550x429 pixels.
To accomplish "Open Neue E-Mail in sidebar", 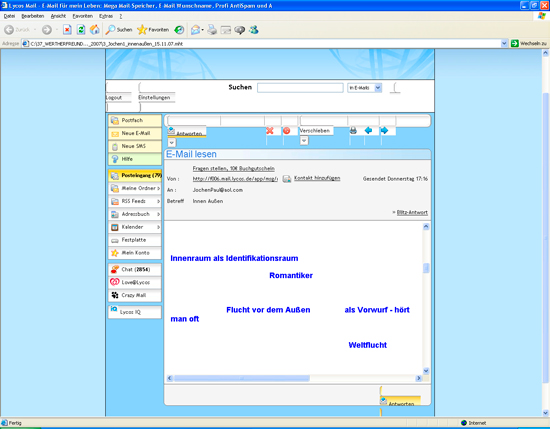I will pyautogui.click(x=135, y=133).
